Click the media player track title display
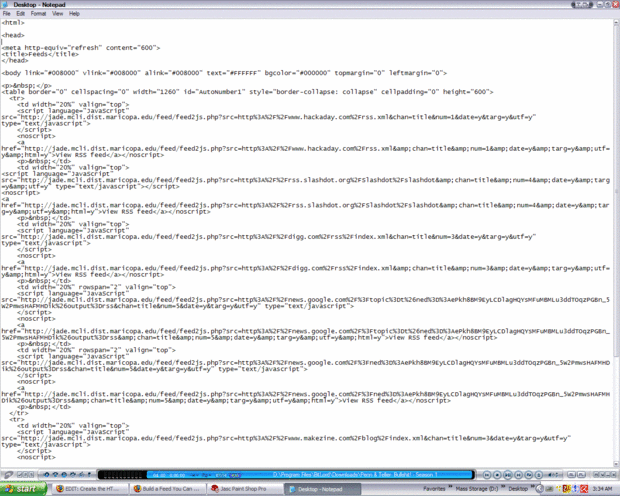Image resolution: width=620 pixels, height=496 pixels. tap(355, 475)
